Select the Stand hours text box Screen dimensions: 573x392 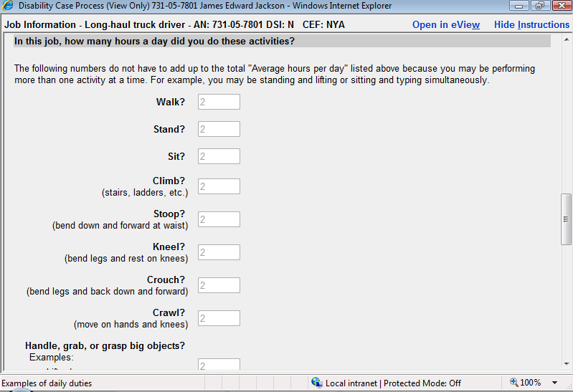[x=219, y=129]
